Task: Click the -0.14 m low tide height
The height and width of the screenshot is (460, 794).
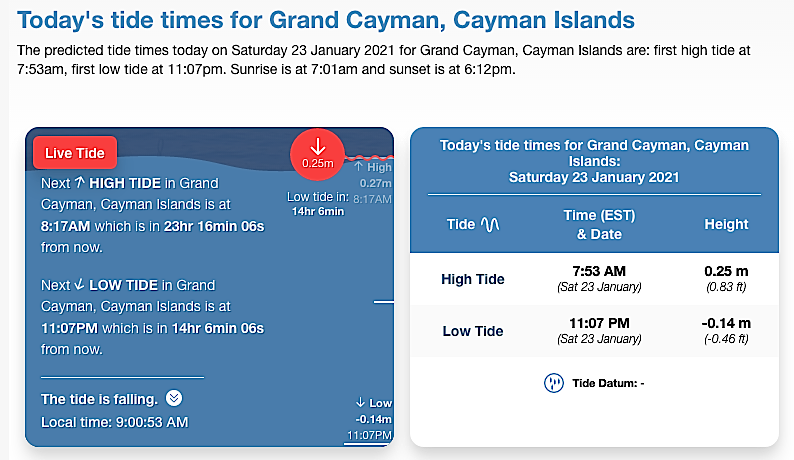Action: point(726,323)
